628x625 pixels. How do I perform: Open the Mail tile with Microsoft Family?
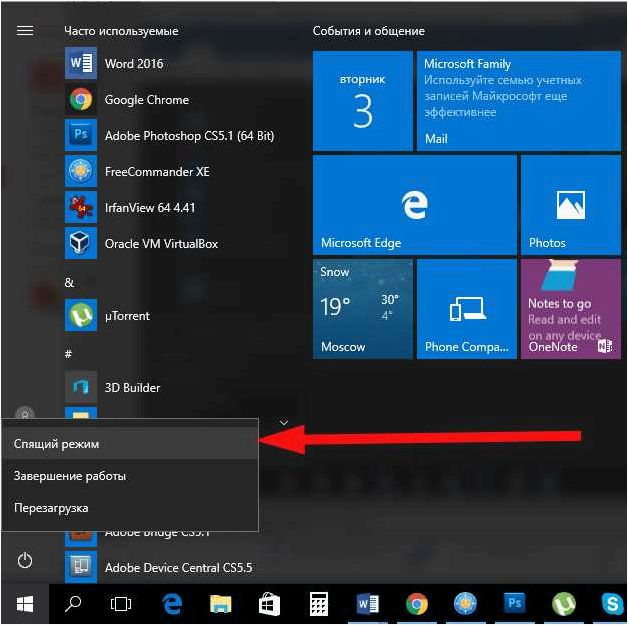point(519,101)
